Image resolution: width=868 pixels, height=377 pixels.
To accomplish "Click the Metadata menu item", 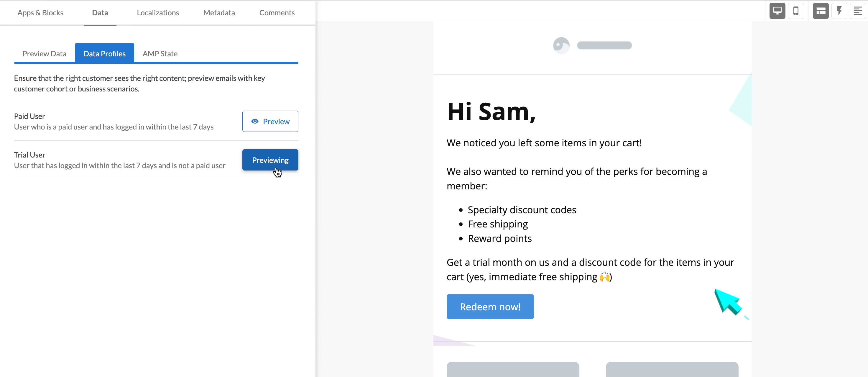I will pyautogui.click(x=219, y=12).
